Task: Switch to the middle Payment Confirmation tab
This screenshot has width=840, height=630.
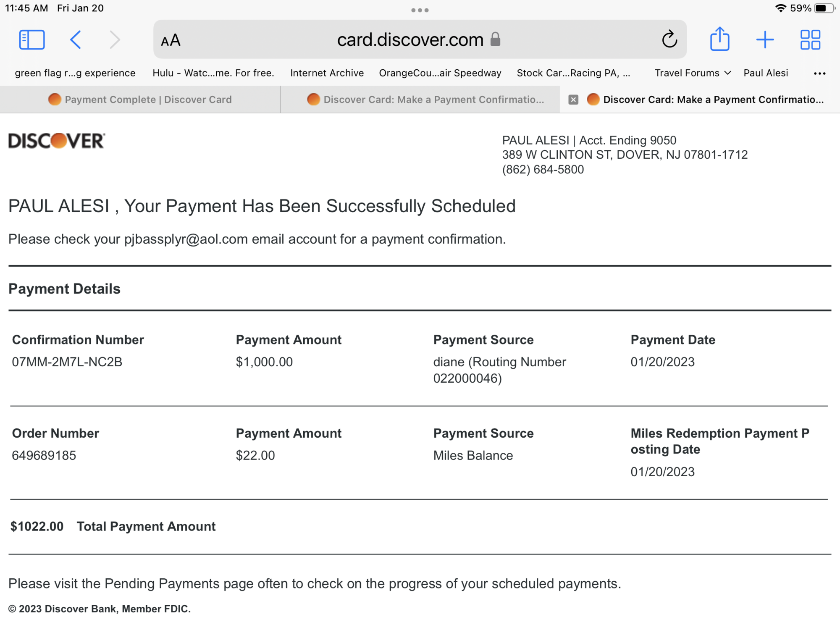Action: (425, 100)
